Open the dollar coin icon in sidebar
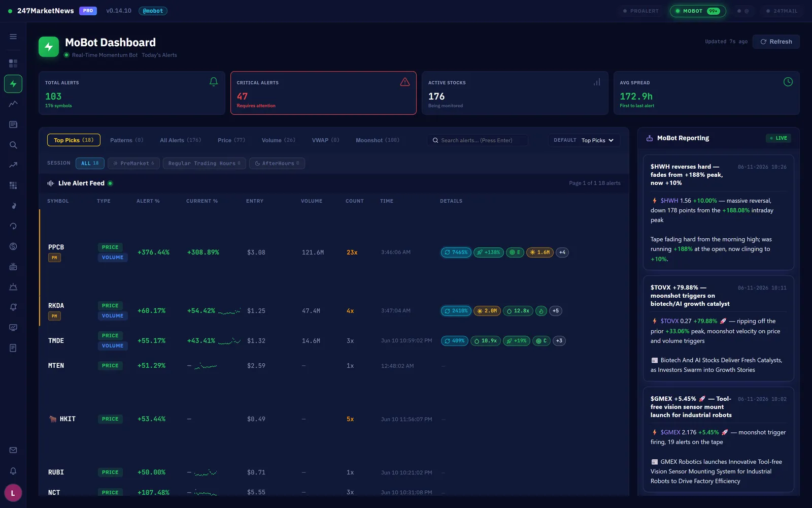812x508 pixels. coord(13,246)
